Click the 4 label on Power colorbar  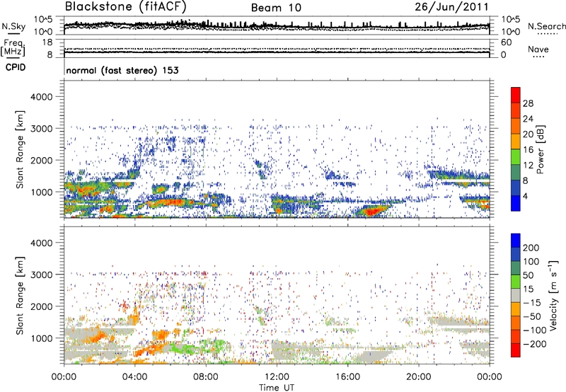[525, 196]
